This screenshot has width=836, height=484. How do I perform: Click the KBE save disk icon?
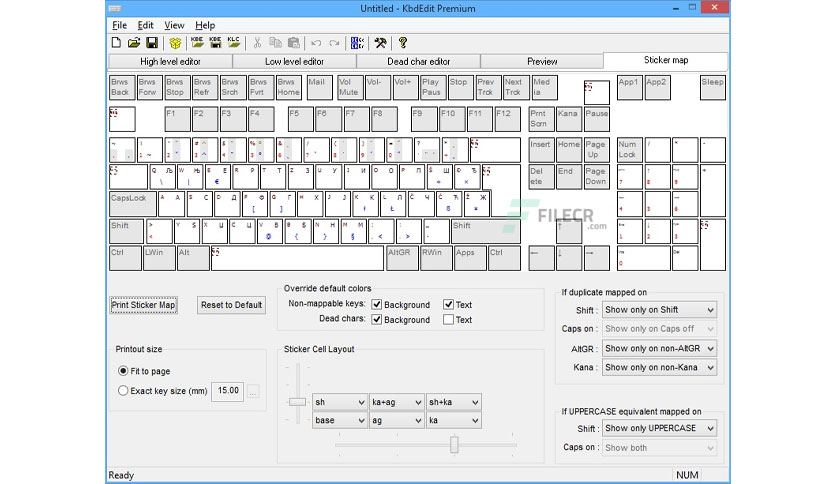(215, 43)
